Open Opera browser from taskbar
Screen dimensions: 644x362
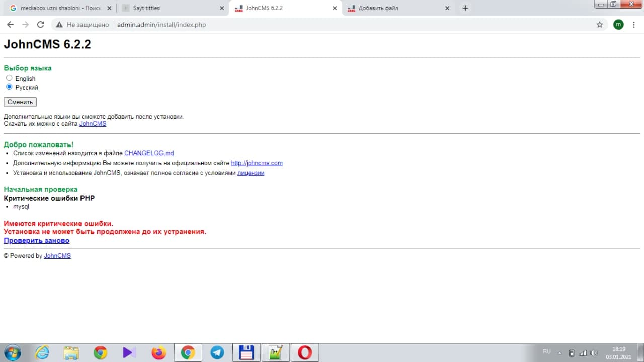tap(305, 352)
